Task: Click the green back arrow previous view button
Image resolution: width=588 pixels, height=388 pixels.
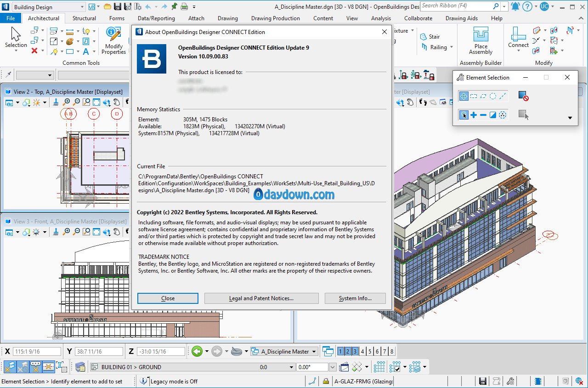Action: click(x=197, y=351)
